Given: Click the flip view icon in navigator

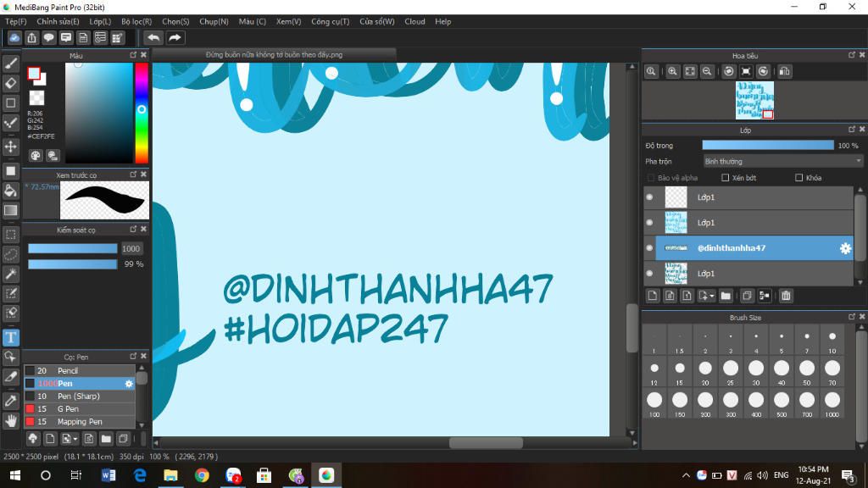Looking at the screenshot, I should point(784,71).
